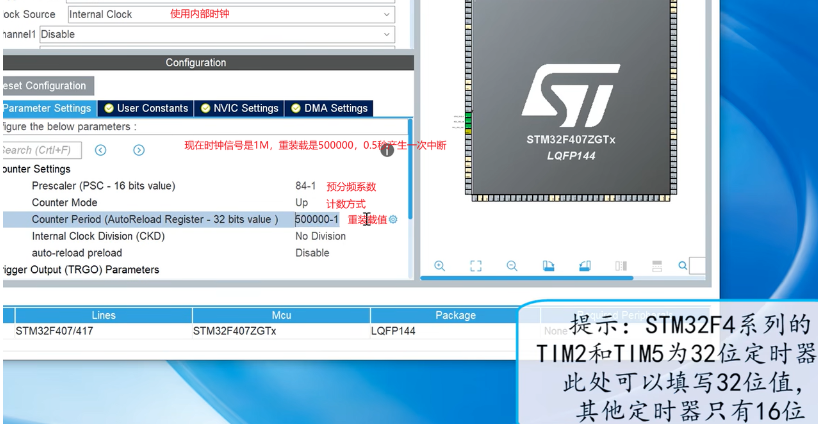Click the Reset Configuration button
Screen dimensions: 818x424
pos(48,86)
